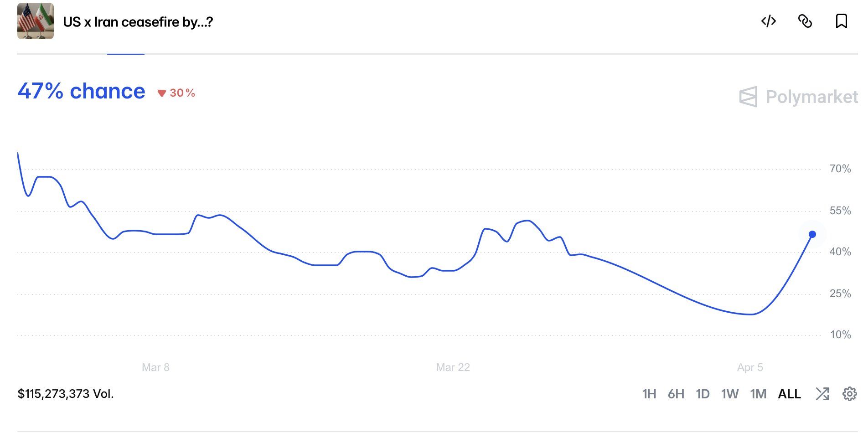Click the $115,273,373 Vol. text
The width and height of the screenshot is (868, 433).
(66, 394)
